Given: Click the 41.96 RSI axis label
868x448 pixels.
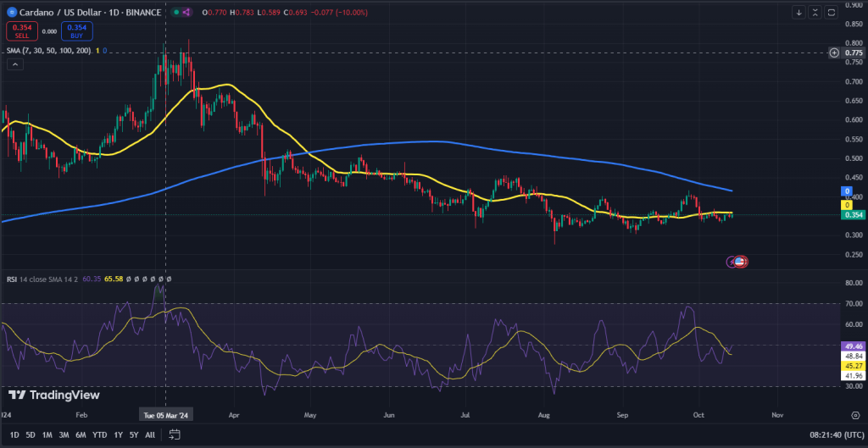Looking at the screenshot, I should (x=851, y=376).
